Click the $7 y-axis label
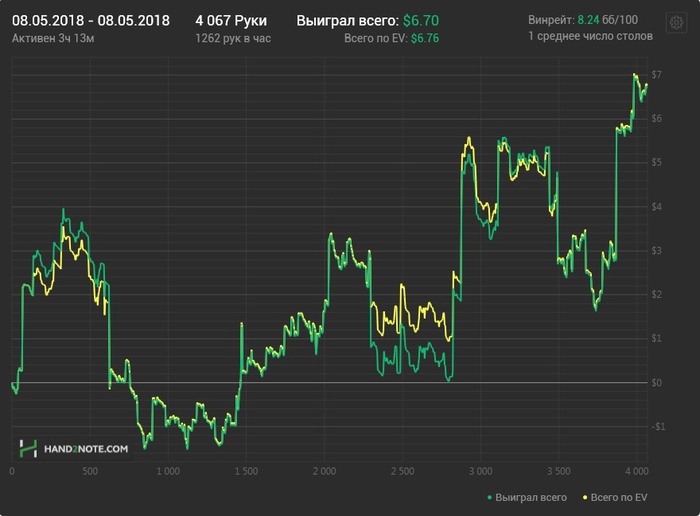Viewport: 700px width, 516px height. point(656,74)
